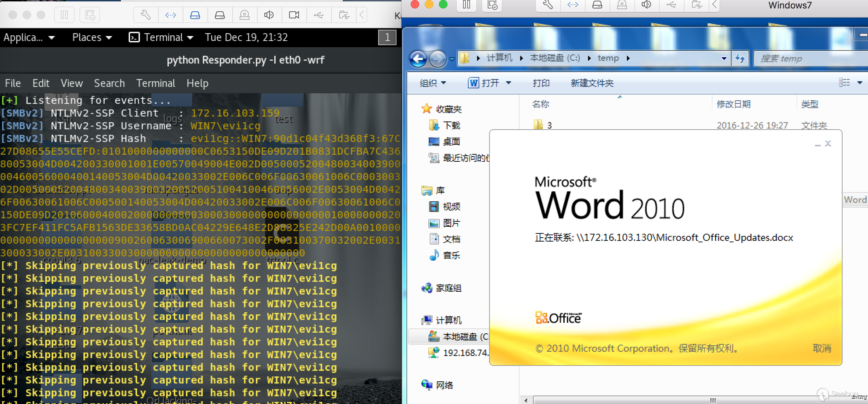This screenshot has width=868, height=404.
Task: Click the Explorer back navigation arrow
Action: [418, 59]
